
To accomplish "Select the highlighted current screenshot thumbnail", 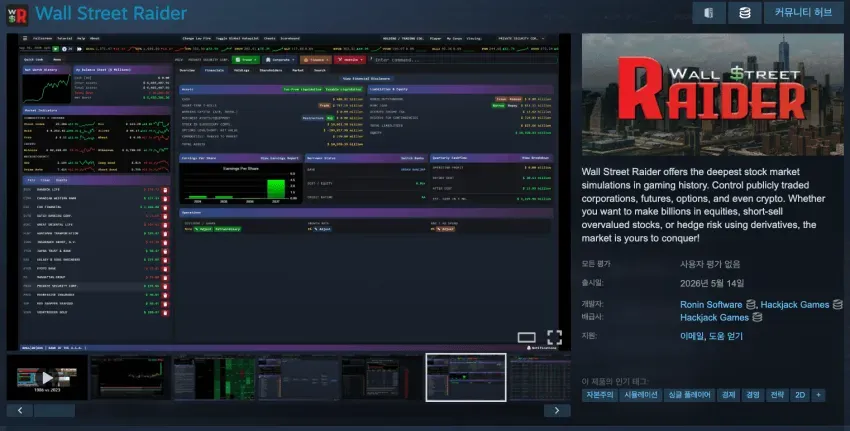I will (x=466, y=377).
